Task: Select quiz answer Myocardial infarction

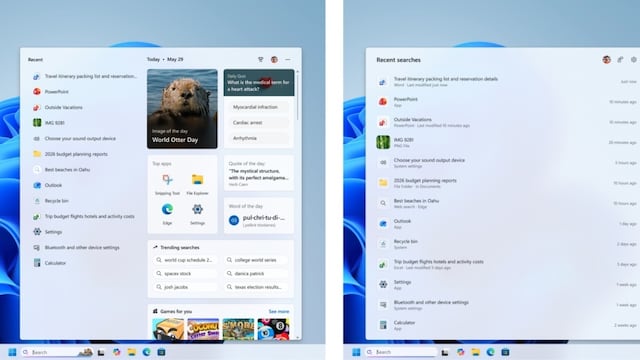Action: [259, 107]
